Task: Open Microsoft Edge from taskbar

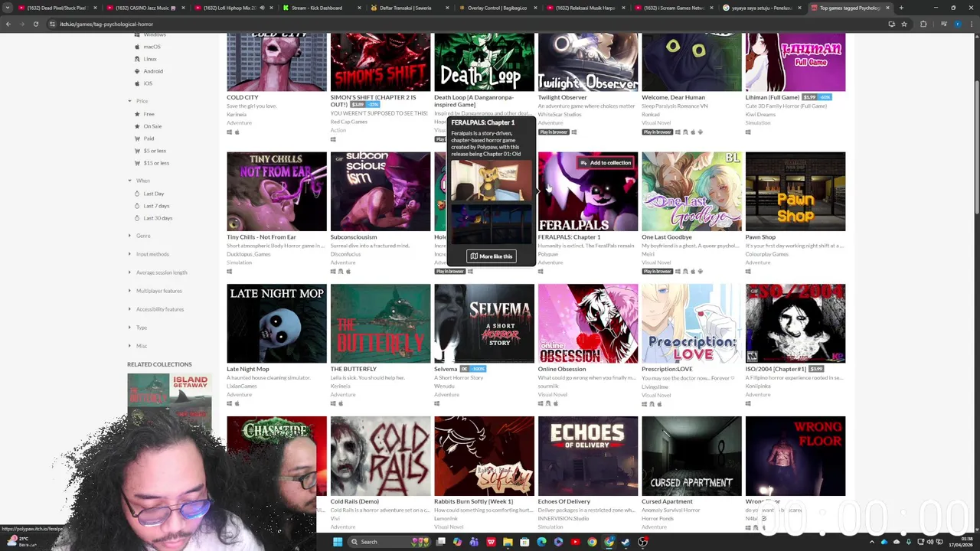Action: (541, 542)
